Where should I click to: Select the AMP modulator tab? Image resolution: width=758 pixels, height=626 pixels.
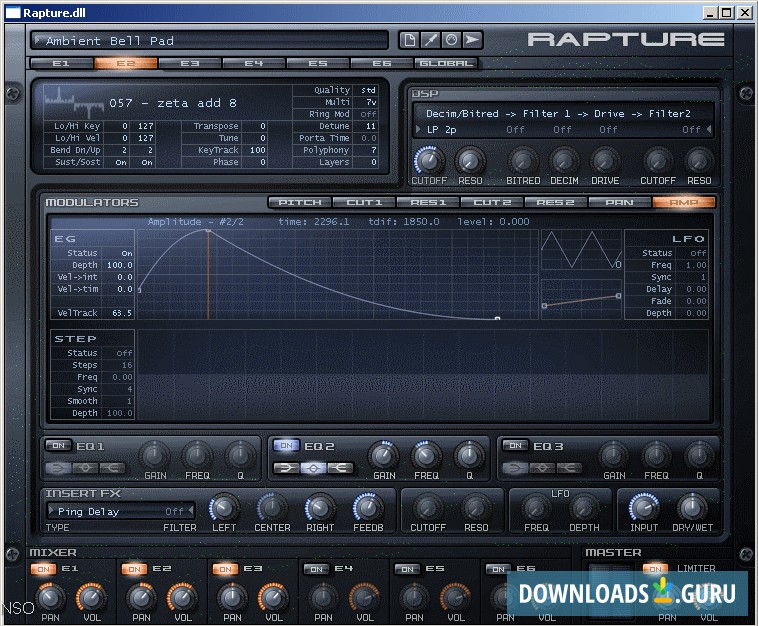click(684, 202)
